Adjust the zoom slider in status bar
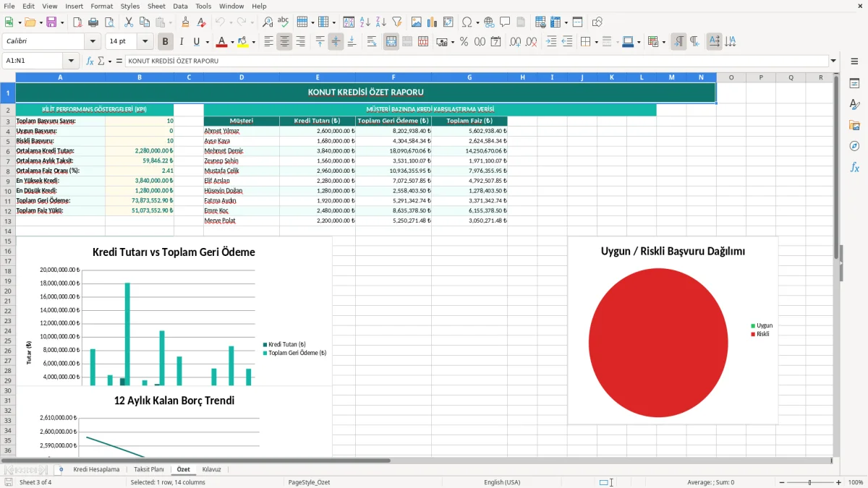 810,482
